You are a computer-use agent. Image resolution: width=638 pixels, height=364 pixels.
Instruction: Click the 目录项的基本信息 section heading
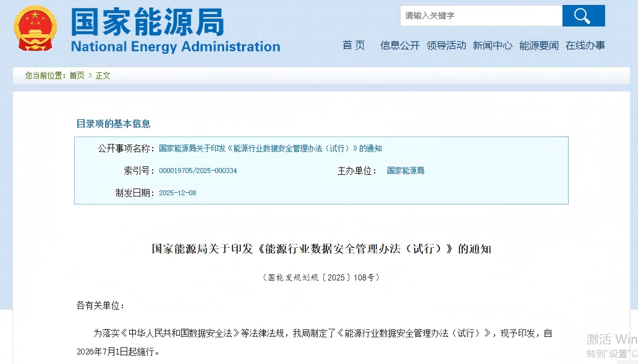[x=113, y=124]
